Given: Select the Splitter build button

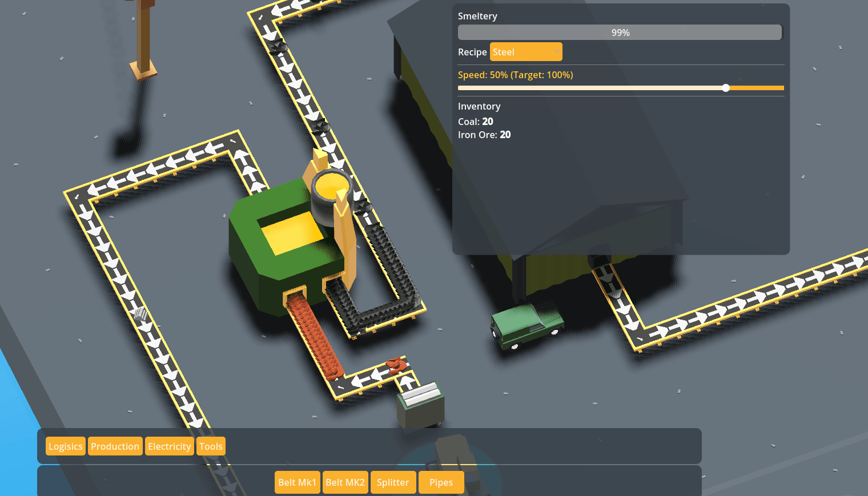Looking at the screenshot, I should coord(393,482).
